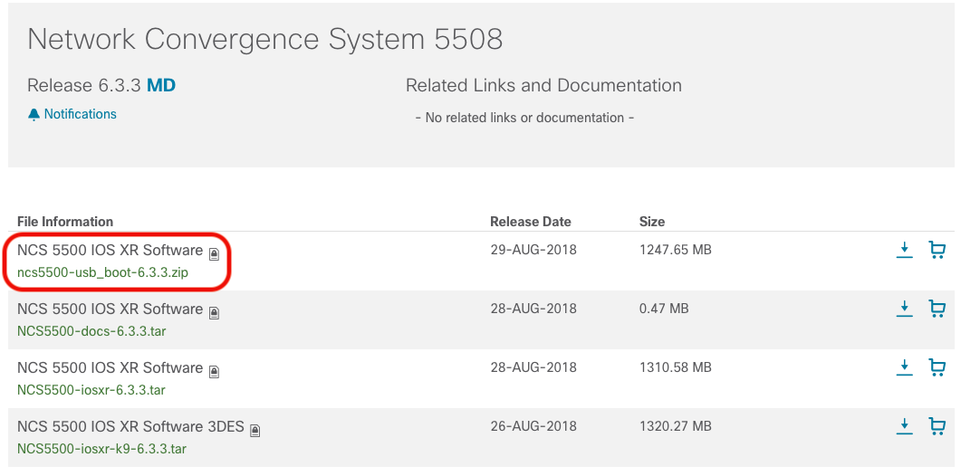The height and width of the screenshot is (476, 980).
Task: Click NCS 5500 IOS XR Software 3DES title
Action: pyautogui.click(x=130, y=426)
